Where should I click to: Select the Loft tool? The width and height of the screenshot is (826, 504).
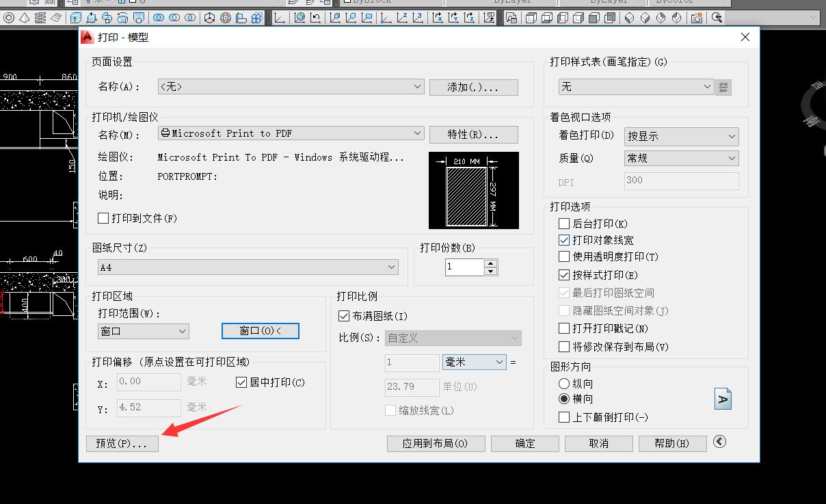139,18
